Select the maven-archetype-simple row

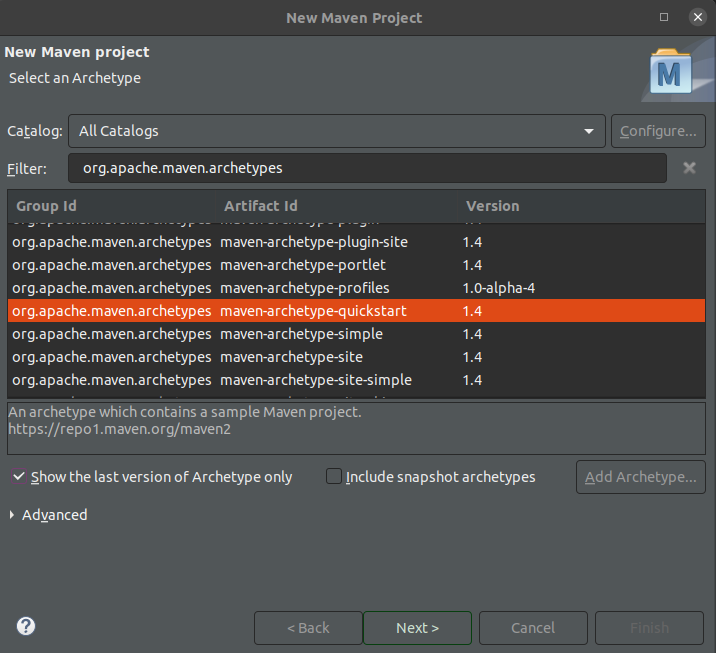(x=356, y=334)
